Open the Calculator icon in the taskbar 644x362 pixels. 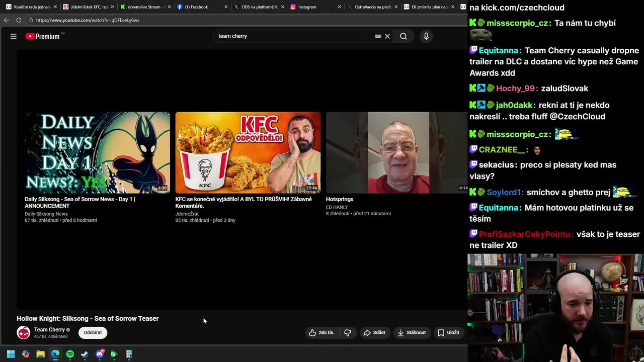click(x=129, y=354)
